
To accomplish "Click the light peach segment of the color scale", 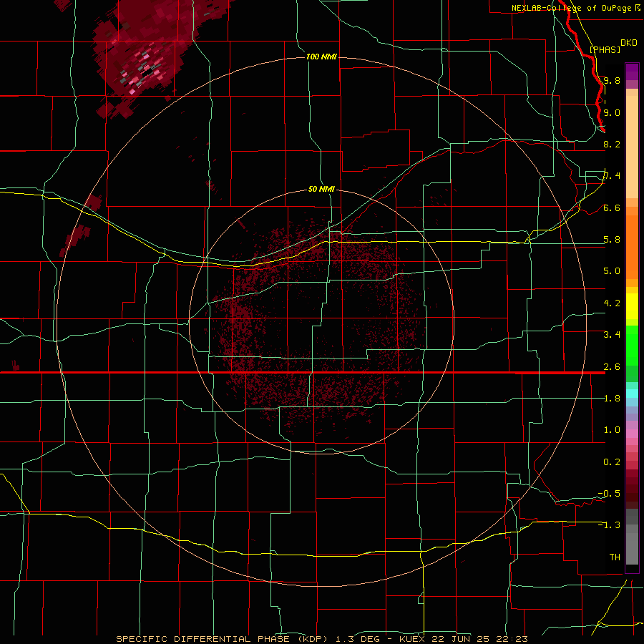I will coord(632,147).
